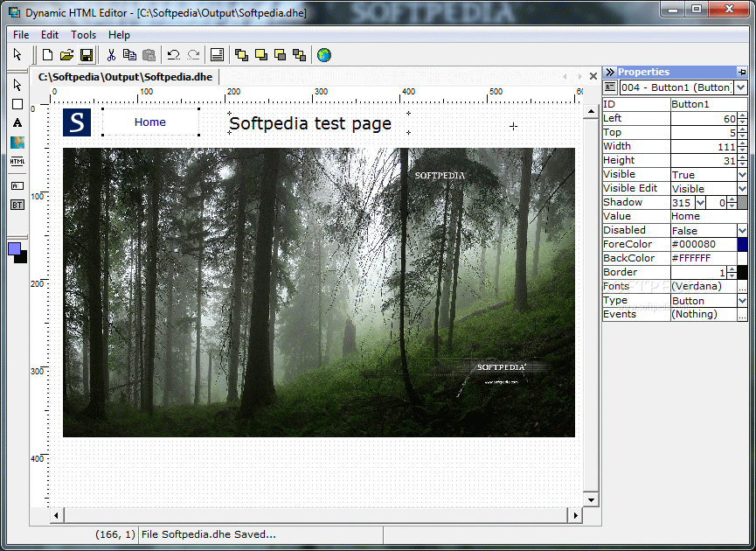Select the S logo image on canvas
The image size is (756, 551).
click(77, 122)
